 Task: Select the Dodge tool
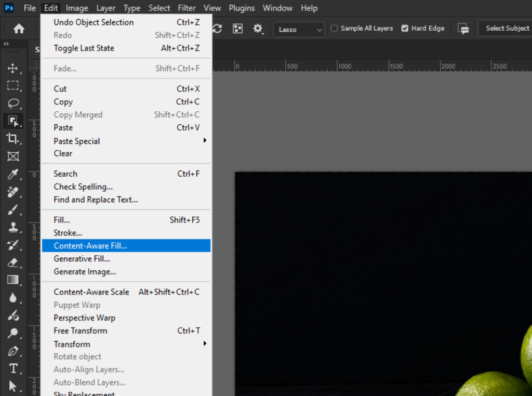(13, 333)
